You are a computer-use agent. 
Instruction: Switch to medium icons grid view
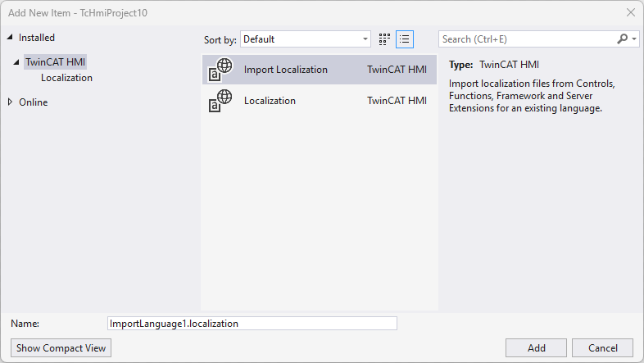pos(384,39)
